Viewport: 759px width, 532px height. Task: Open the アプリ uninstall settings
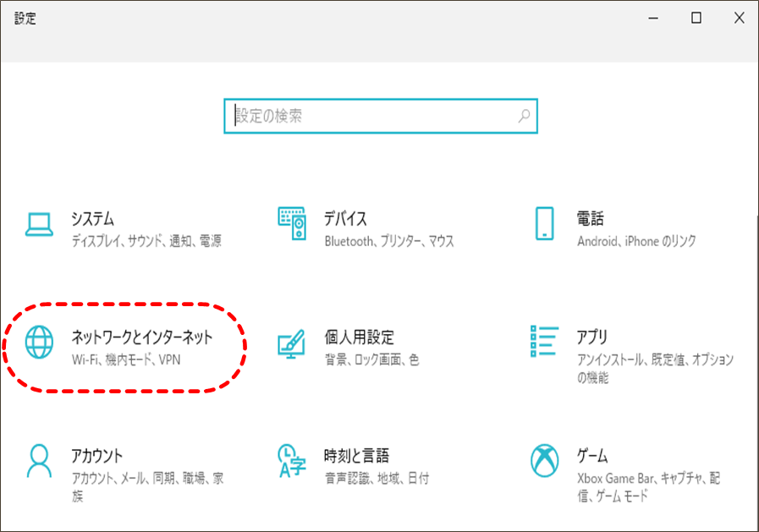click(592, 337)
